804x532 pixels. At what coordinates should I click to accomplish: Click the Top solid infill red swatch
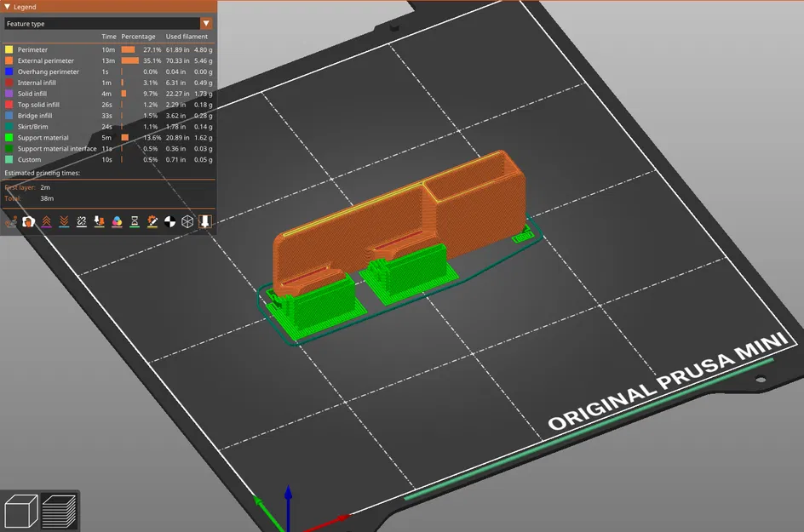[x=9, y=105]
